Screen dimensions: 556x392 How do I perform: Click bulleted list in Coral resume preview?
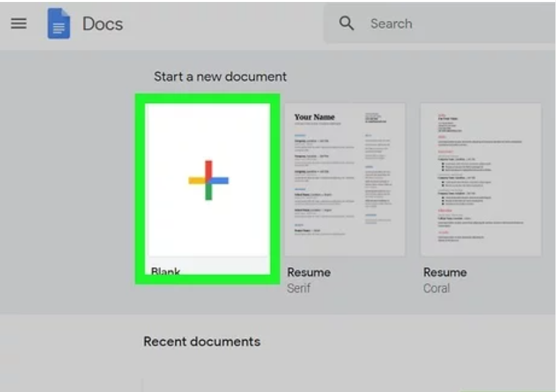467,167
